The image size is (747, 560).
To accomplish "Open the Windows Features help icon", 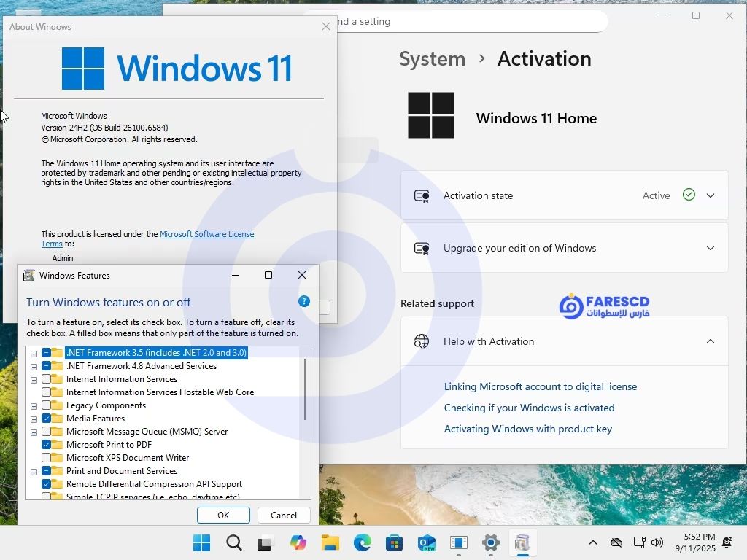I will [x=304, y=302].
